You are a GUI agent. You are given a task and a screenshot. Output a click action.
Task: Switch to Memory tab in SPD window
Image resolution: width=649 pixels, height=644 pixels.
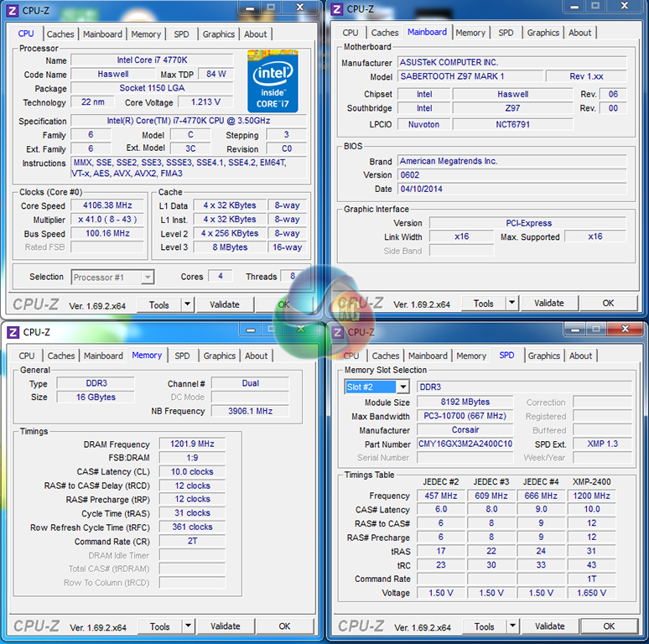click(x=471, y=356)
